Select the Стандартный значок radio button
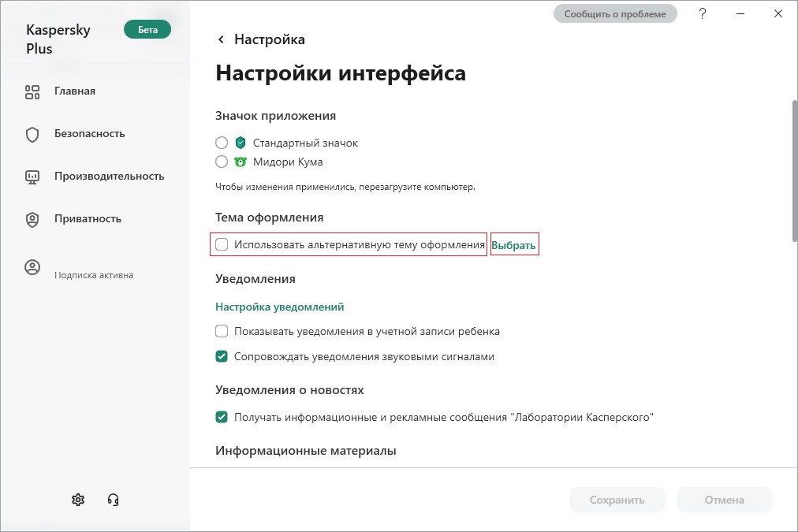This screenshot has width=798, height=532. click(222, 143)
